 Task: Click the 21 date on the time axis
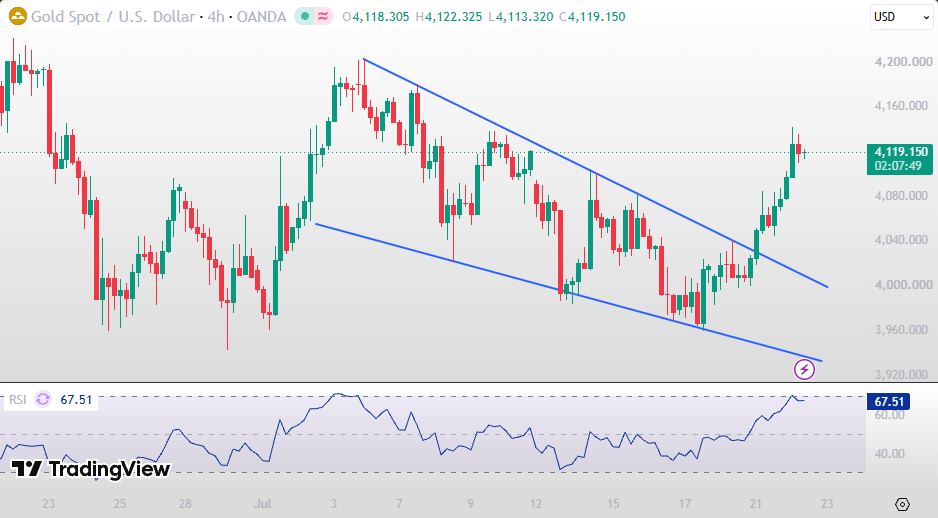pos(756,504)
